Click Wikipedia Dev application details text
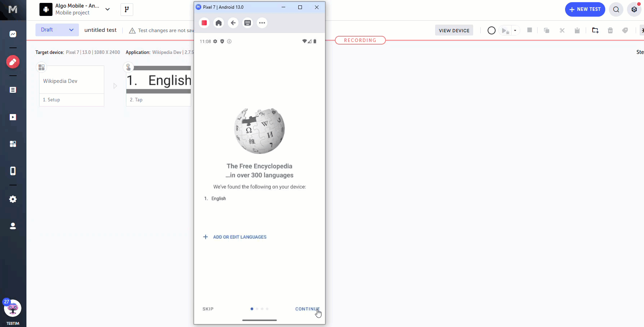644x327 pixels. [173, 52]
